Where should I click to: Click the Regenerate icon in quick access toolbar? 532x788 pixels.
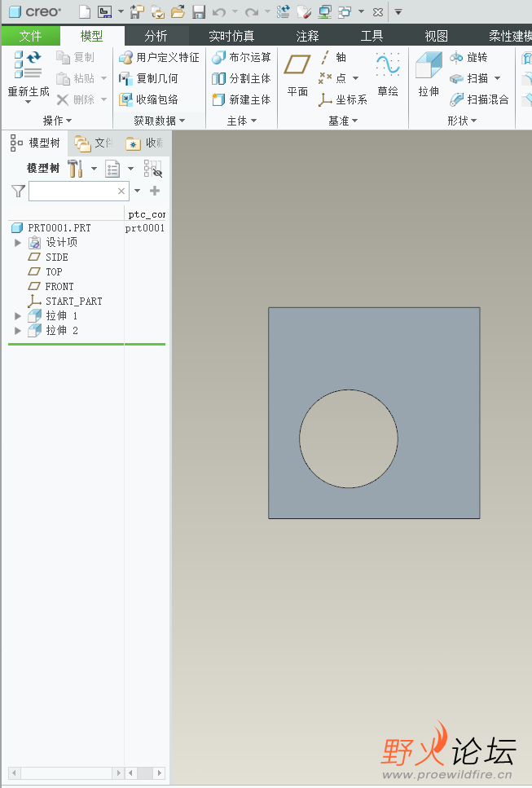(x=283, y=11)
